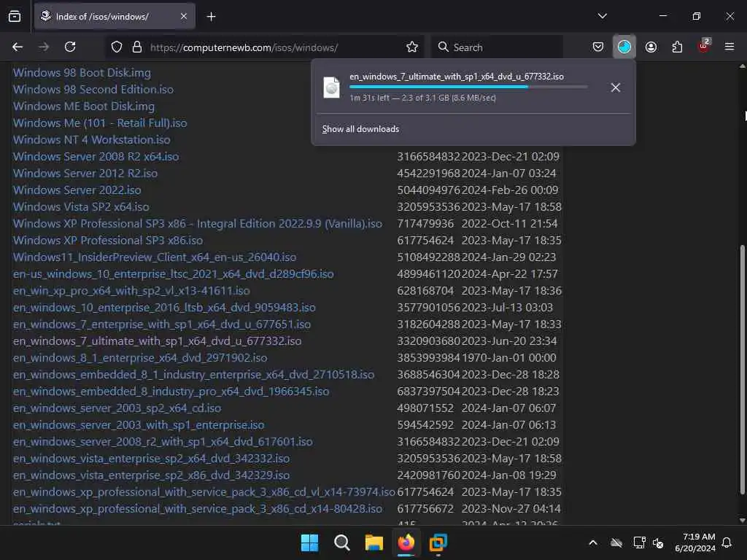The height and width of the screenshot is (560, 747).
Task: Open notifications bell icon
Action: point(727,542)
